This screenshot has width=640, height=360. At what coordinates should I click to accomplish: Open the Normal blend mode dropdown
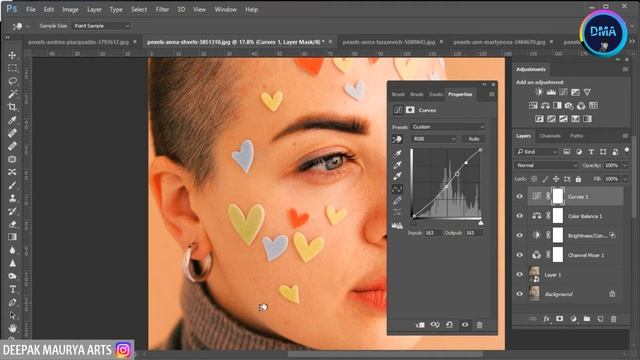point(546,165)
